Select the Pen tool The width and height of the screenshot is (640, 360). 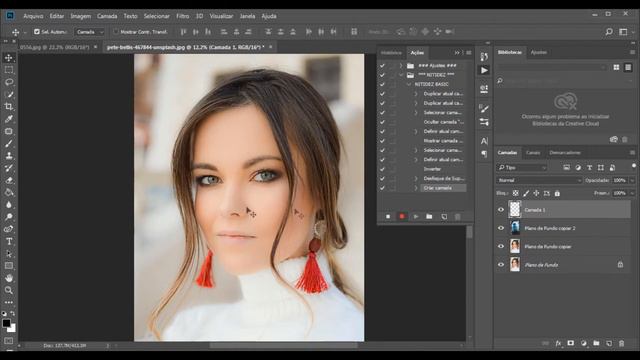point(9,229)
